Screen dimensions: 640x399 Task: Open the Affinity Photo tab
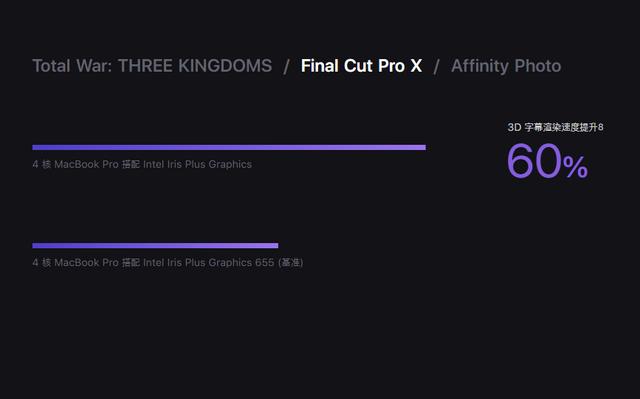click(506, 66)
